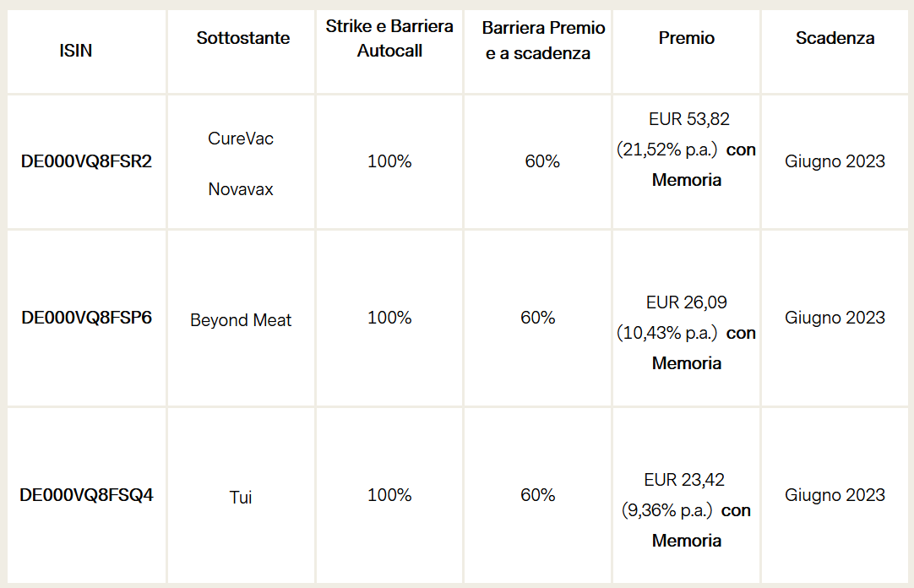
Task: Click the Novavax underlying name
Action: [x=241, y=189]
